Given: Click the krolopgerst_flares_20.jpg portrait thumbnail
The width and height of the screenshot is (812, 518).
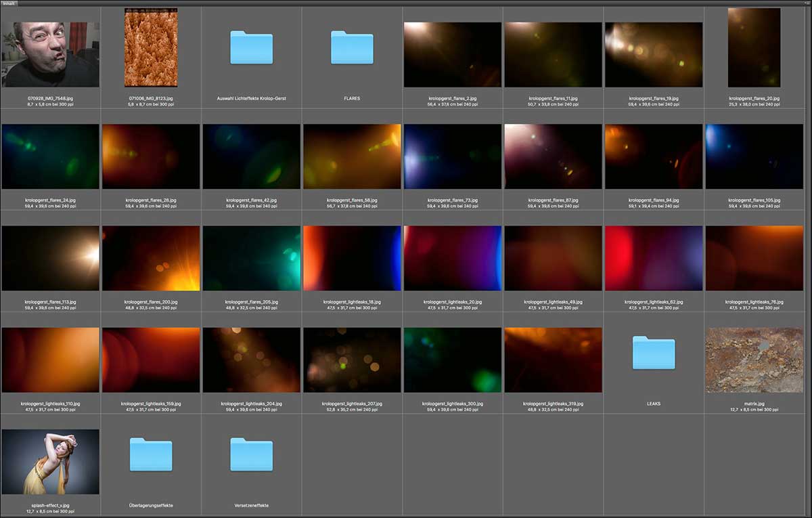Looking at the screenshot, I should point(754,47).
